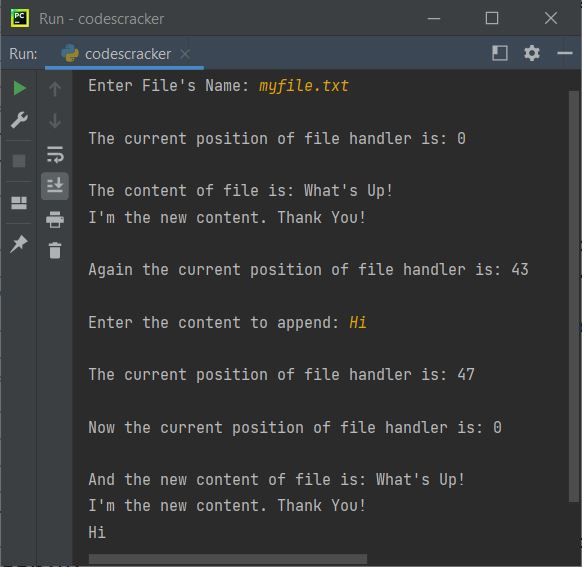Click 'And the new content of file' line

coord(276,479)
